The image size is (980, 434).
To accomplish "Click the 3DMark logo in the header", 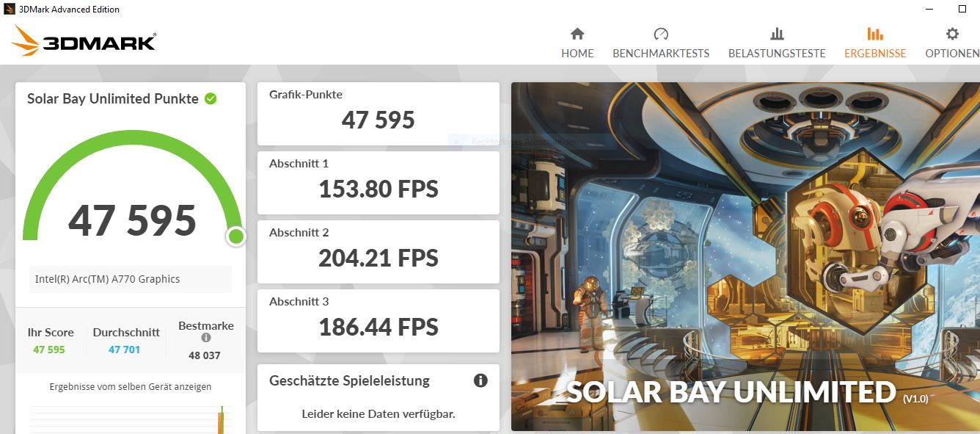I will [84, 41].
